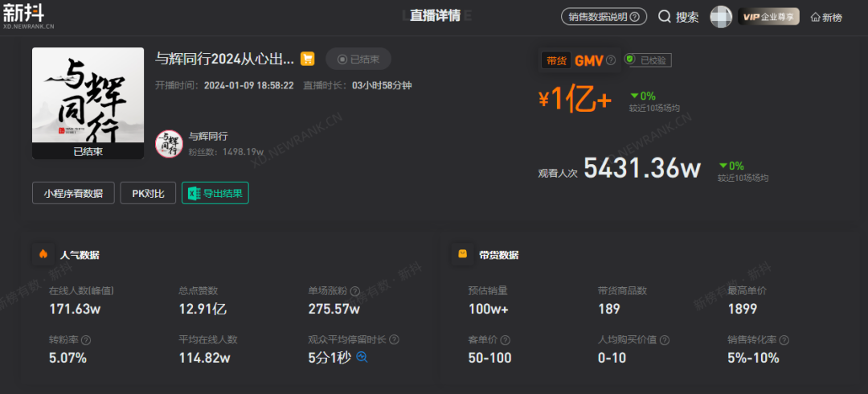The image size is (868, 394).
Task: Click the start time 2024-01-09 18:58:22
Action: 248,85
